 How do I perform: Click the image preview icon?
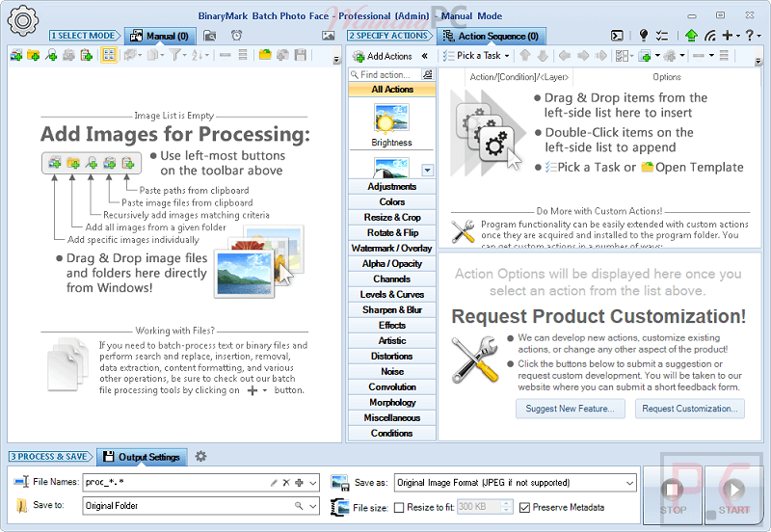pos(328,36)
